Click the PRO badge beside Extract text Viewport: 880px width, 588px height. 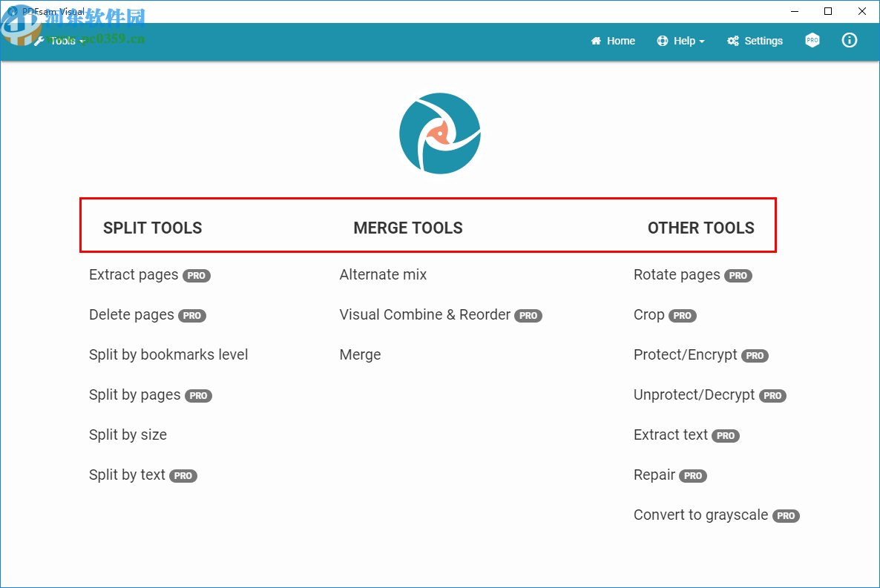click(x=726, y=436)
